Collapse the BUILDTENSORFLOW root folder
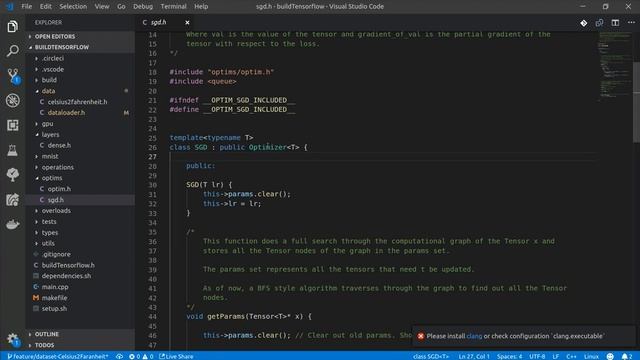This screenshot has width=640, height=360. pos(80,47)
